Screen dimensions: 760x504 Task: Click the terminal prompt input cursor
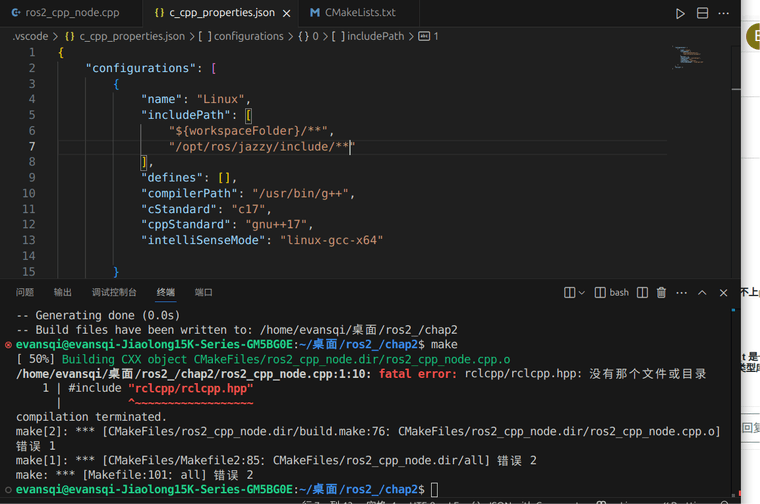pos(435,489)
